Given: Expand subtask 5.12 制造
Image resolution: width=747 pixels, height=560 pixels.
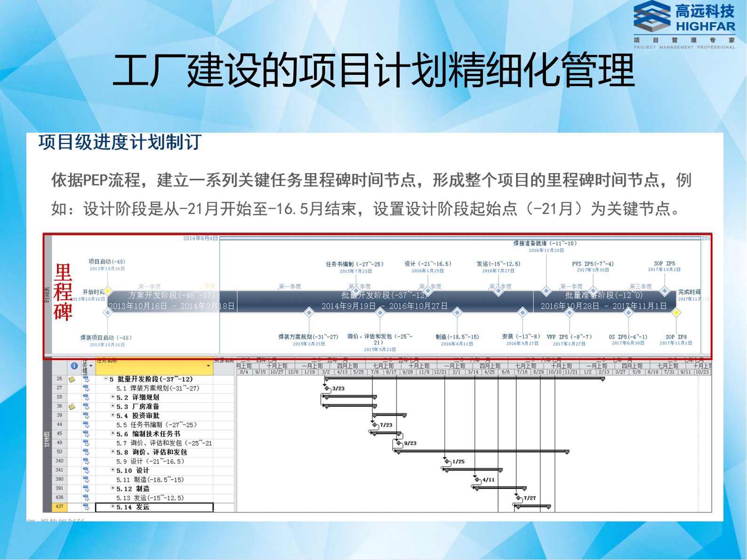Looking at the screenshot, I should (x=112, y=488).
